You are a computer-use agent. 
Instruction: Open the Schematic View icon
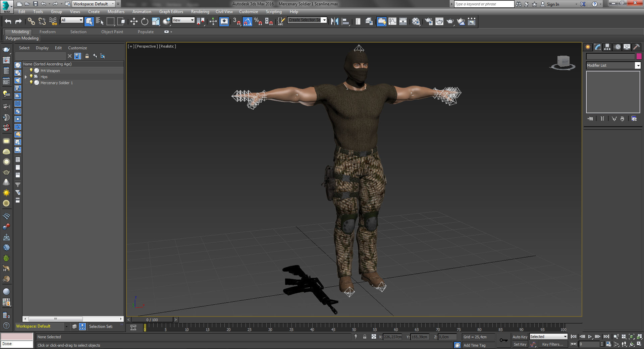[x=403, y=21]
